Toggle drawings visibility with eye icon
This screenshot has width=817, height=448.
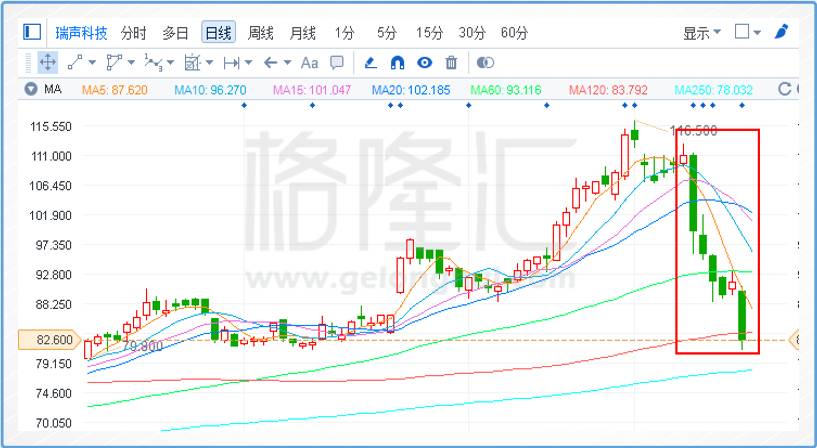point(425,63)
